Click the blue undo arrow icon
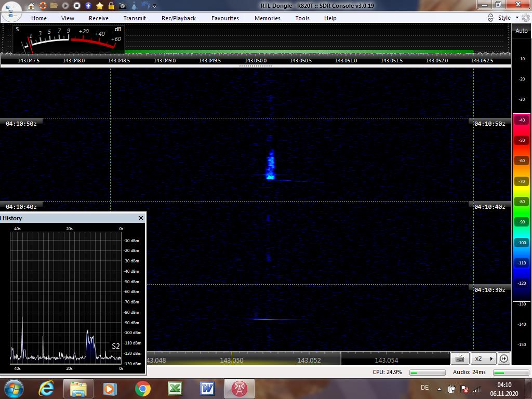This screenshot has width=532, height=399. [x=145, y=6]
